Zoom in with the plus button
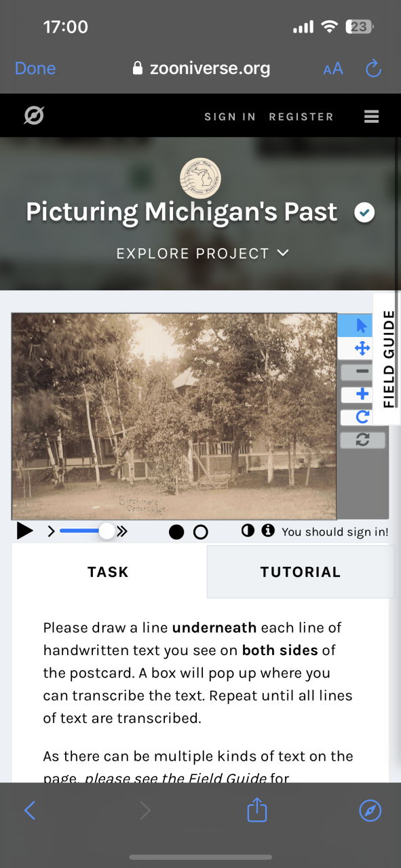401x868 pixels. (362, 394)
